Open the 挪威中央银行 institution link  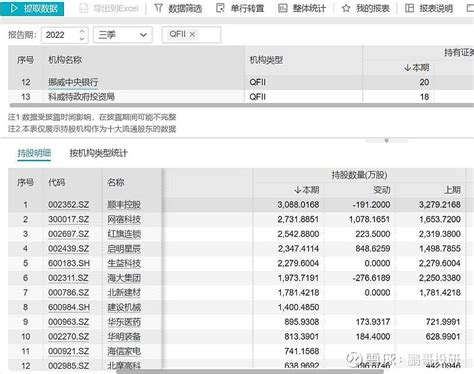(73, 82)
